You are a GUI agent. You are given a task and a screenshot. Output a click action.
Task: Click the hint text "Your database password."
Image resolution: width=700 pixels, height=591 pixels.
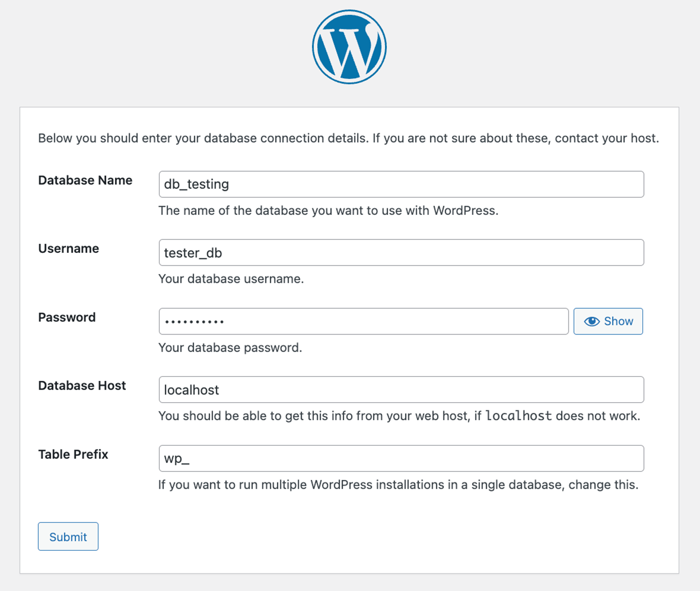coord(230,348)
